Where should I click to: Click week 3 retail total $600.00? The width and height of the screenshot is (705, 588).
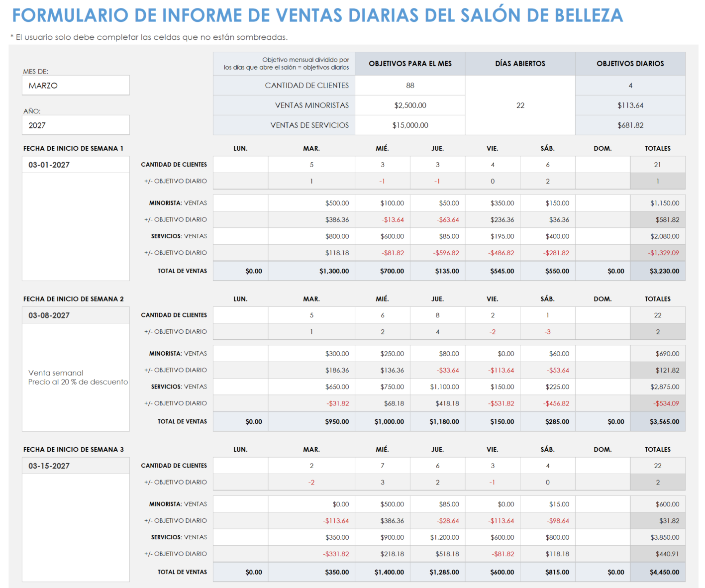(658, 504)
